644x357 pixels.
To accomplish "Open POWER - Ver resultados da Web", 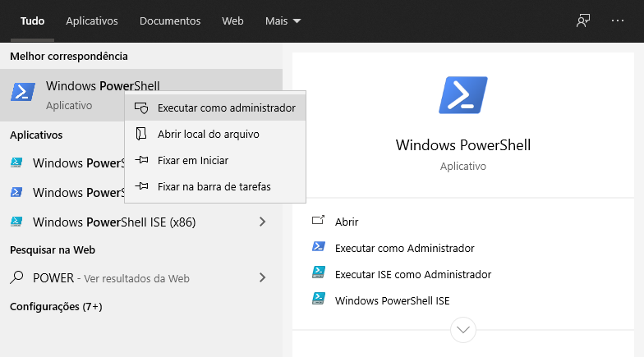I will click(x=141, y=277).
